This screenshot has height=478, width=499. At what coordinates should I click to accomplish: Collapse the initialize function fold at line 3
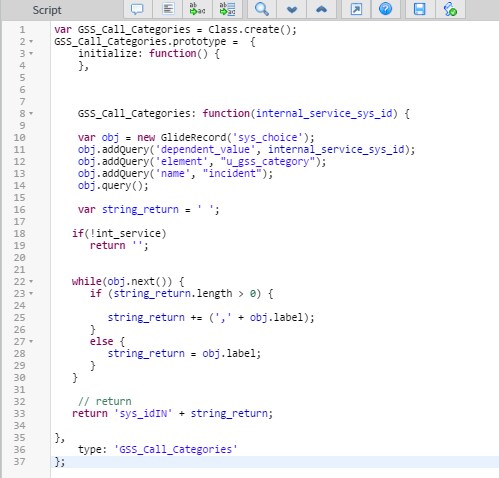pos(31,54)
